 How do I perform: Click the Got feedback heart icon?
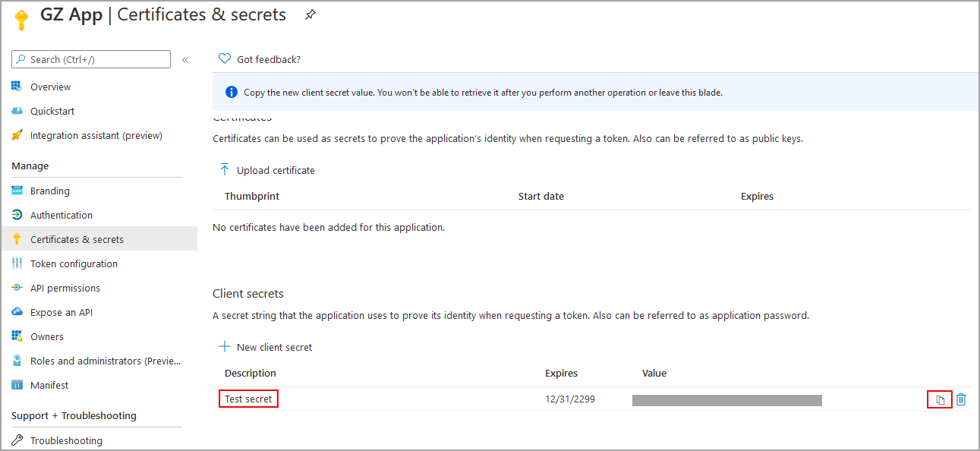tap(224, 59)
